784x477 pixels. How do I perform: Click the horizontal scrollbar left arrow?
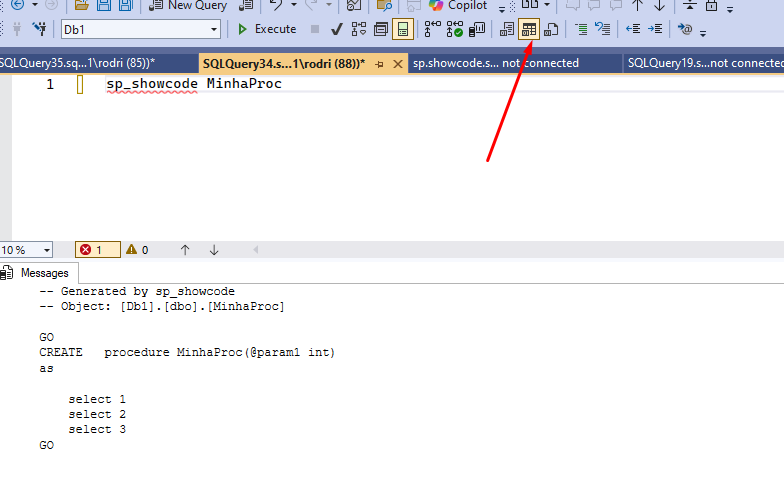(x=256, y=250)
